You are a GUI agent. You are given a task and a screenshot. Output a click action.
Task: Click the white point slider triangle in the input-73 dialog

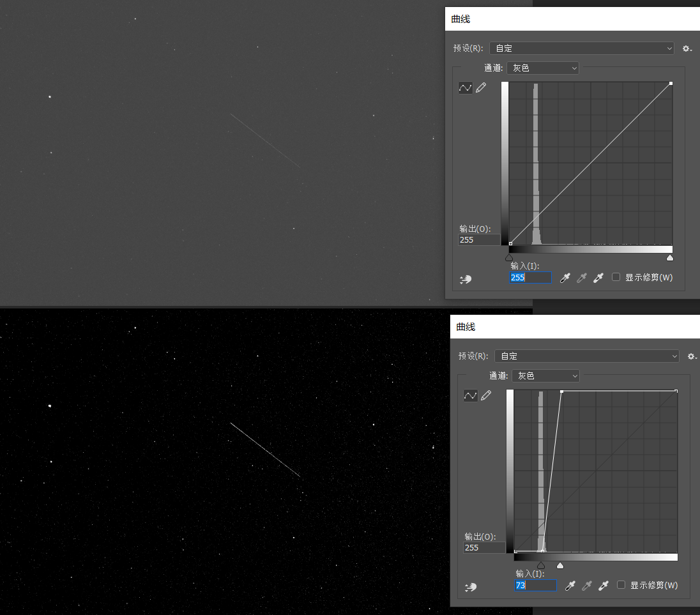(560, 565)
